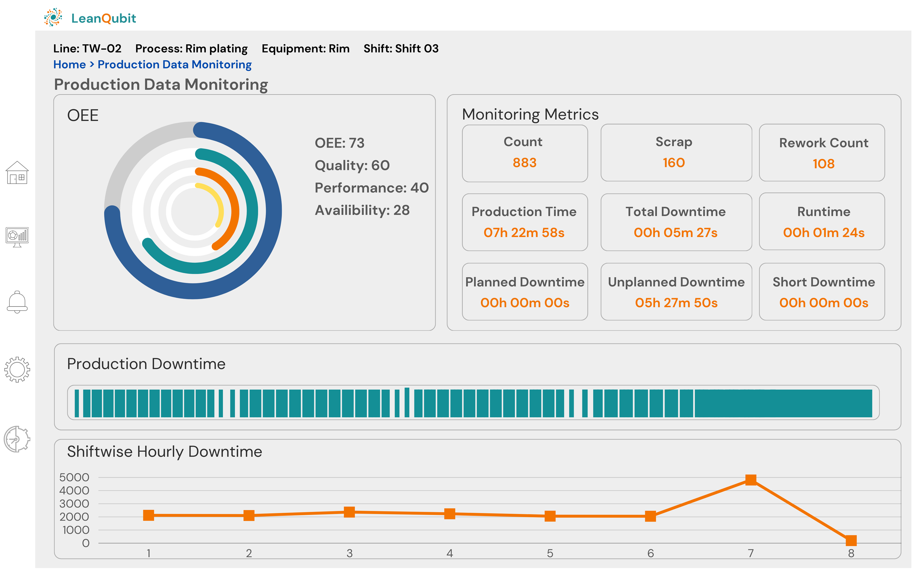Open the clock-gear icon at sidebar bottom
The height and width of the screenshot is (577, 924).
click(17, 439)
